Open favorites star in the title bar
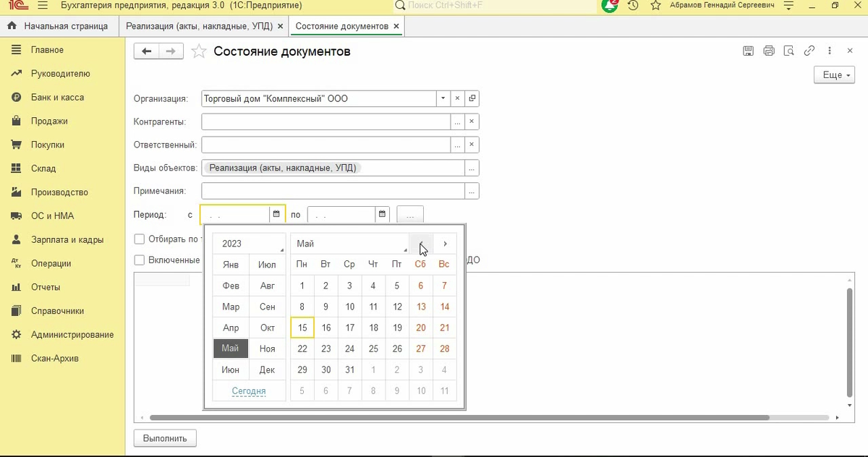This screenshot has width=868, height=457. 655,6
